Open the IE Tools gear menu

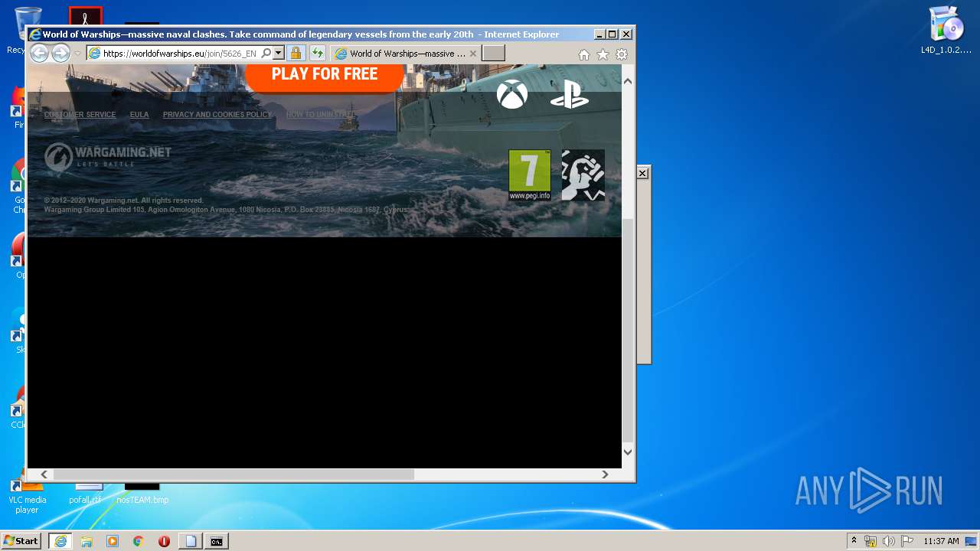[622, 54]
